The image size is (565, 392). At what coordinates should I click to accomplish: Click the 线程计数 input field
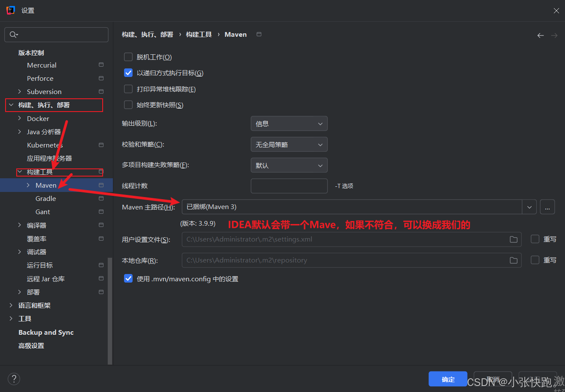click(x=289, y=186)
